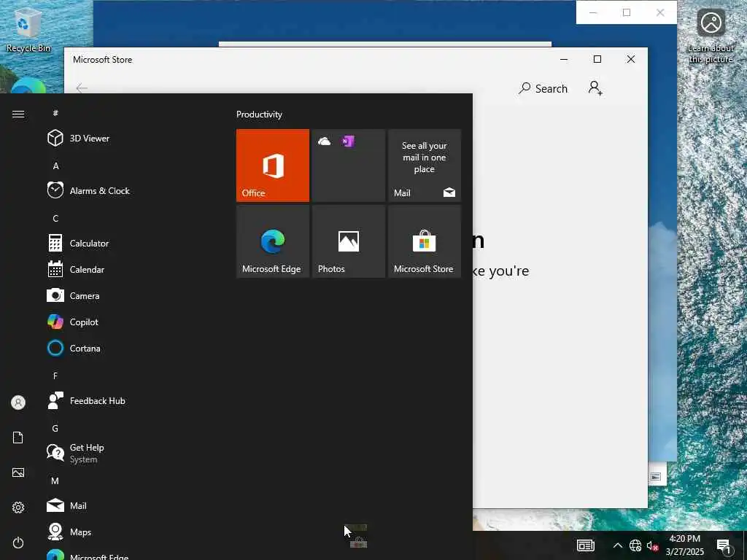Open the news and interests taskbar icon
The width and height of the screenshot is (747, 560).
(x=586, y=545)
